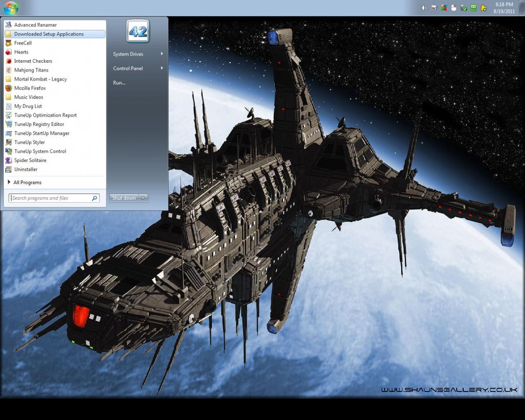Click the white mouse tray icon
The image size is (525, 420).
coord(454,8)
